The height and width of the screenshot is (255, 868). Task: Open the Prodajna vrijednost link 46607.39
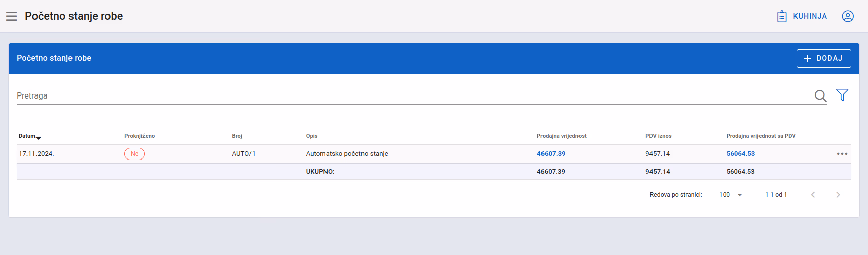pyautogui.click(x=551, y=154)
